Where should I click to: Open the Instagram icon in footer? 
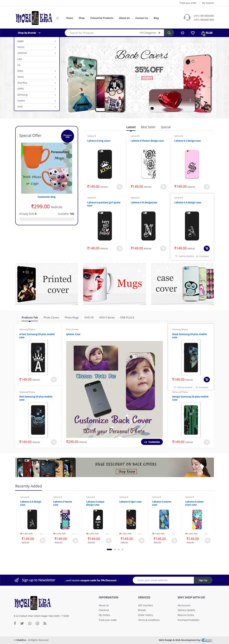point(37,623)
